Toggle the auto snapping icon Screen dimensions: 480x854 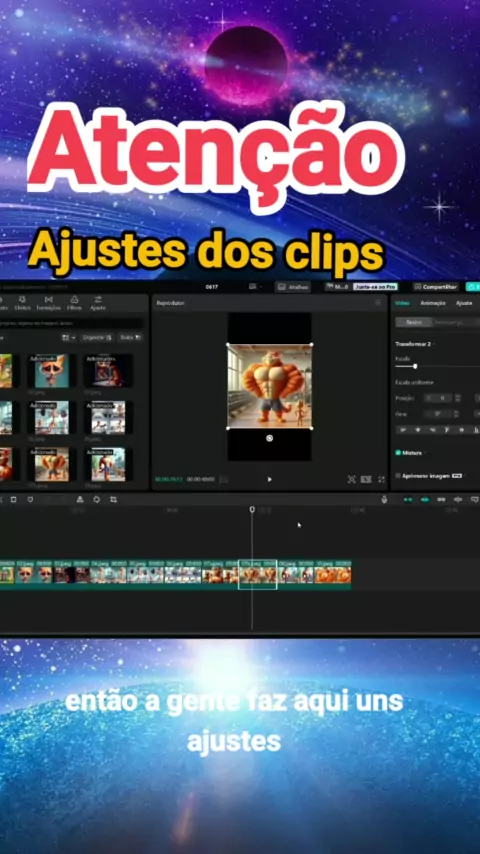pos(424,499)
